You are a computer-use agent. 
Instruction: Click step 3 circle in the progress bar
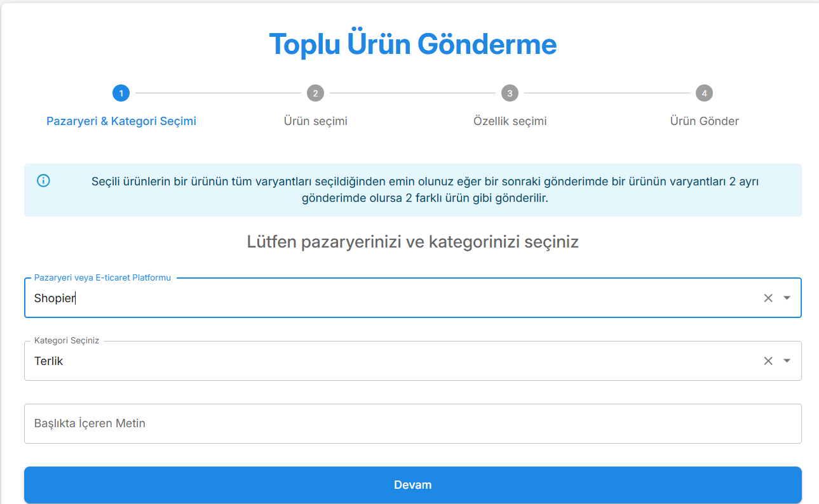(510, 93)
